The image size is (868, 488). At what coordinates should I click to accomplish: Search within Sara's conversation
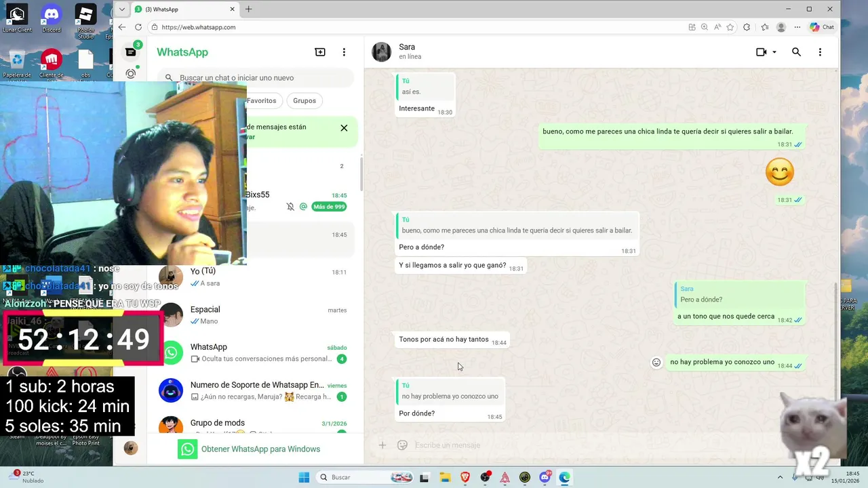click(796, 52)
